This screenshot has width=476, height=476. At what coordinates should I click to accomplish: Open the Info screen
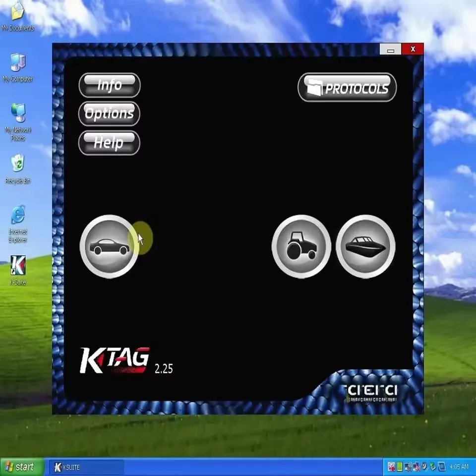[x=110, y=85]
